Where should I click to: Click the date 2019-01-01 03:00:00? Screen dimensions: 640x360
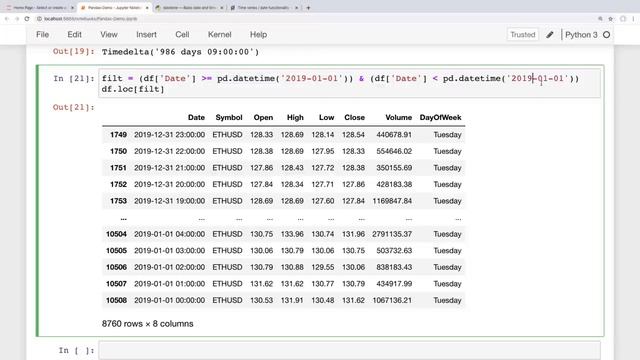pos(169,251)
